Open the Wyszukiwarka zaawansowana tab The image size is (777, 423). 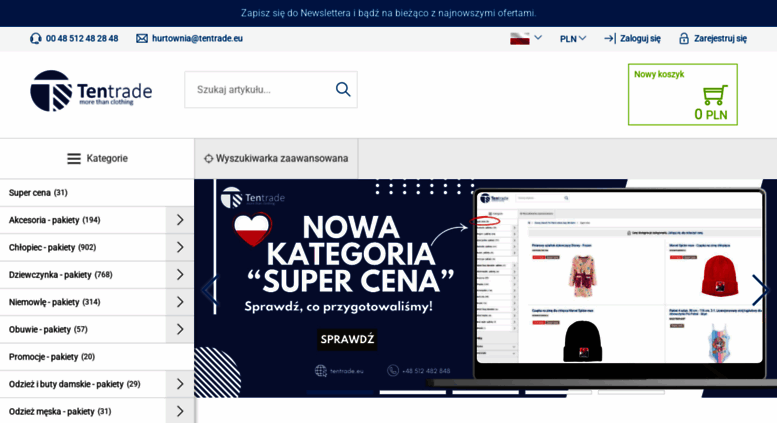[277, 159]
